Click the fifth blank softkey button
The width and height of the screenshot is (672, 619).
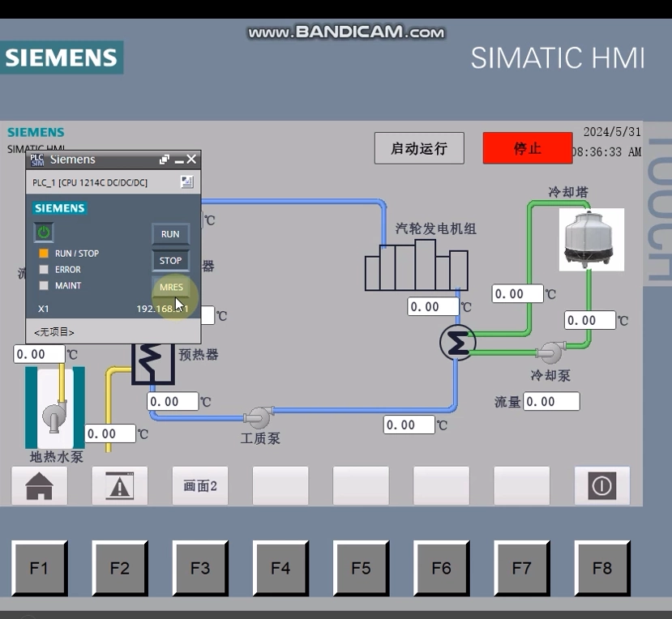(361, 486)
